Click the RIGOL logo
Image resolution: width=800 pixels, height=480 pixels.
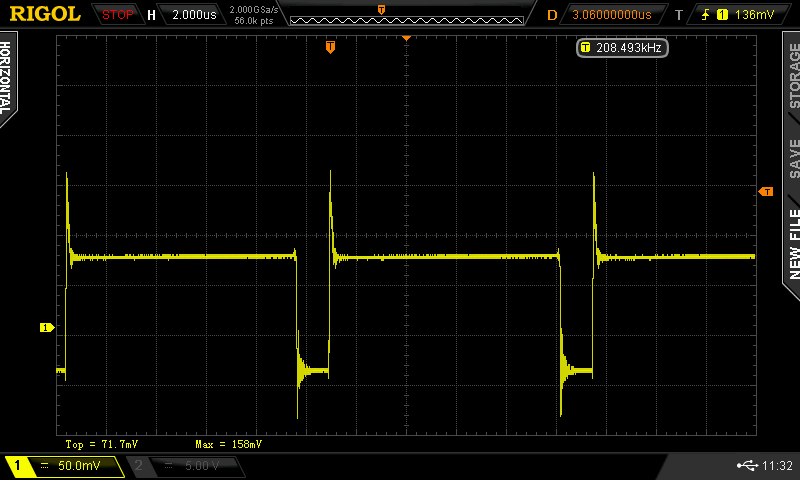point(45,14)
